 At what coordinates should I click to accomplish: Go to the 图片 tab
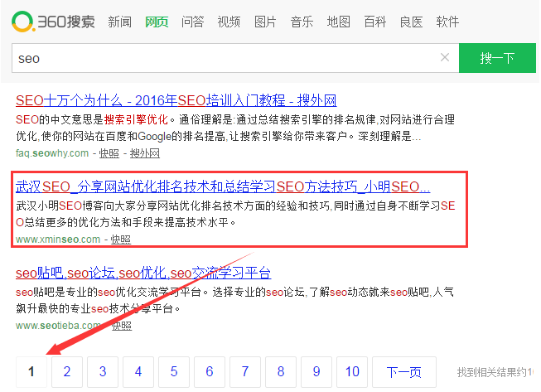click(265, 22)
